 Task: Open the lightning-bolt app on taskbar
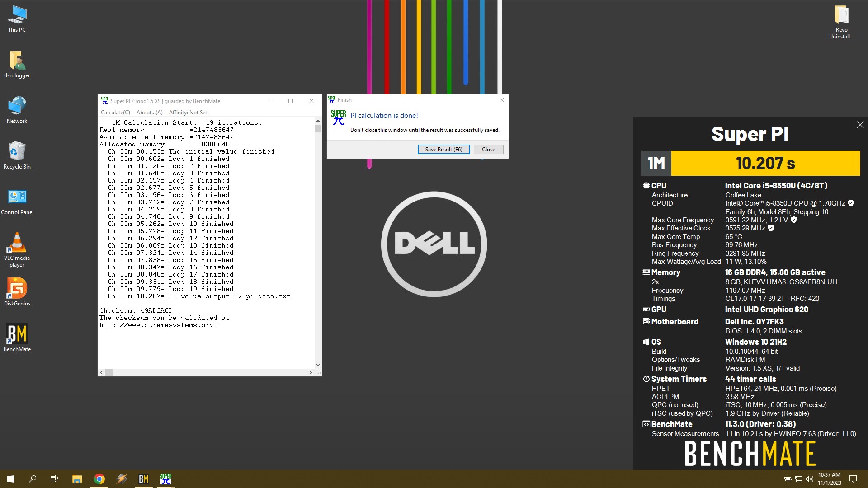122,479
